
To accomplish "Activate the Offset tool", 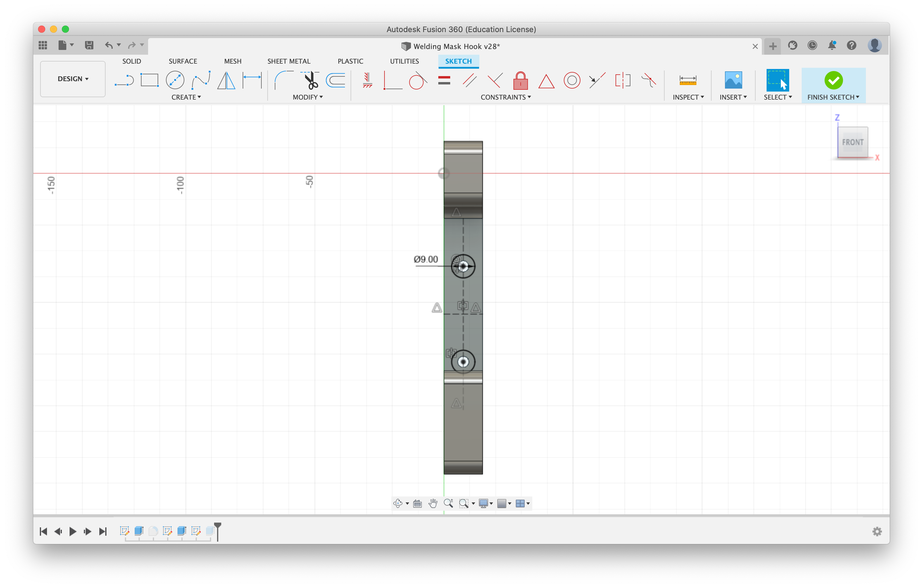I will coord(335,81).
